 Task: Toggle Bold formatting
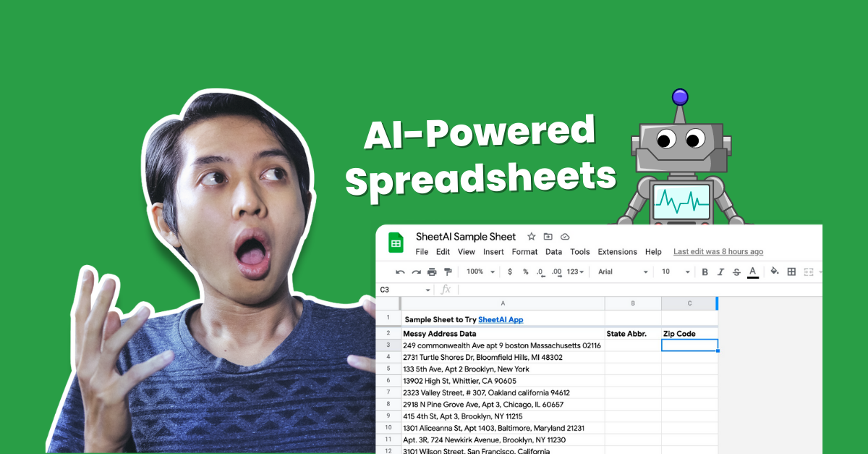point(705,272)
